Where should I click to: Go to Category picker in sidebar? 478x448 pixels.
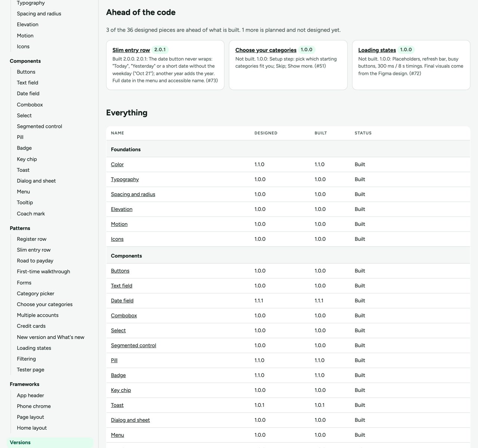tap(35, 293)
